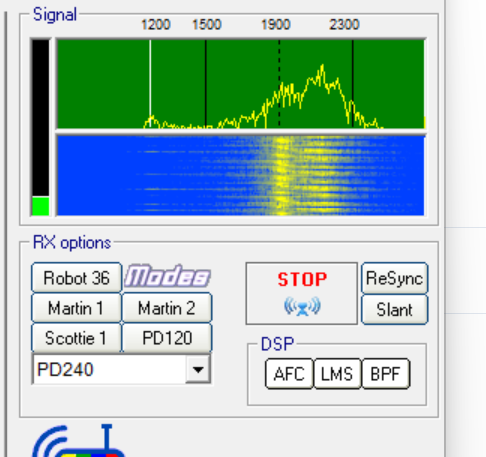The width and height of the screenshot is (486, 457).
Task: Click the ReSync button
Action: pos(395,278)
